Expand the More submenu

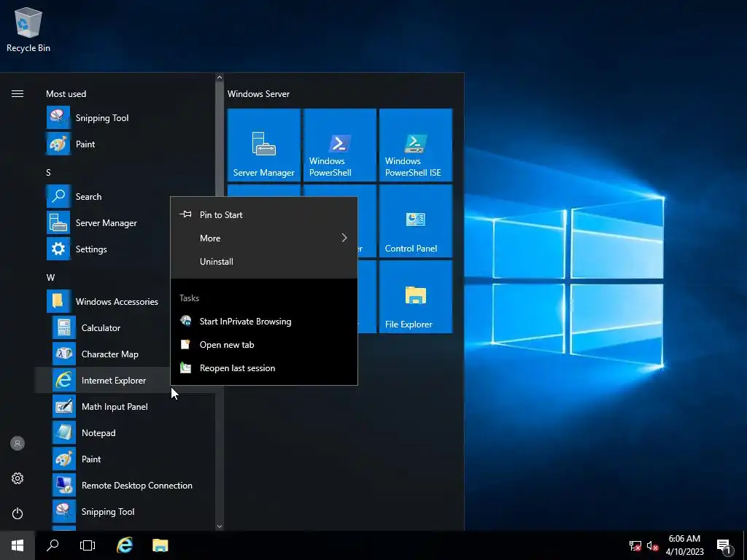click(x=264, y=238)
